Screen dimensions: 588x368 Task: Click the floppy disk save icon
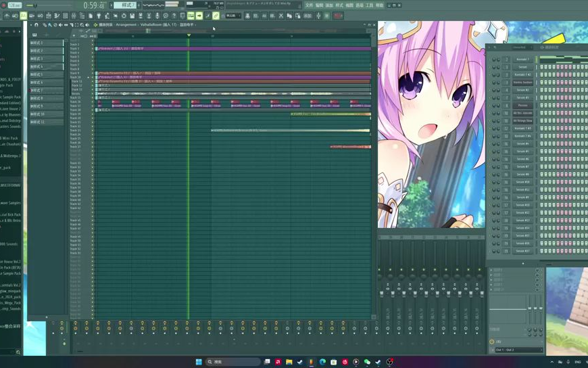click(132, 16)
